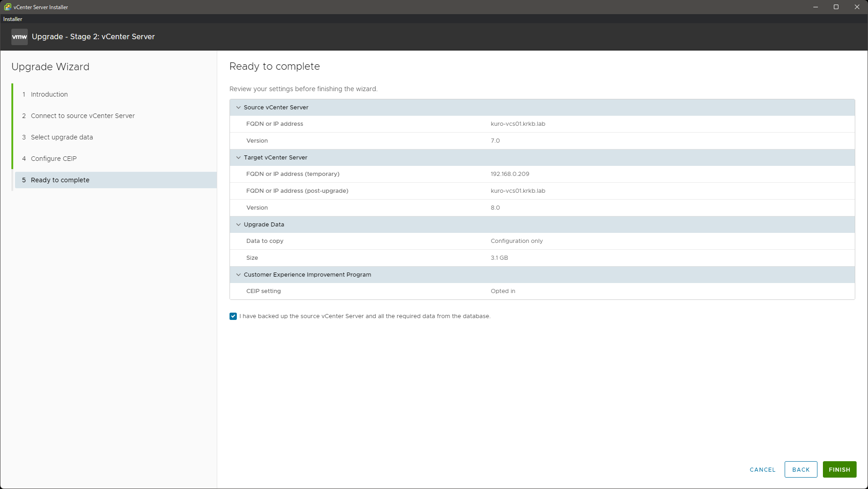Click the Back button
868x489 pixels.
(801, 469)
